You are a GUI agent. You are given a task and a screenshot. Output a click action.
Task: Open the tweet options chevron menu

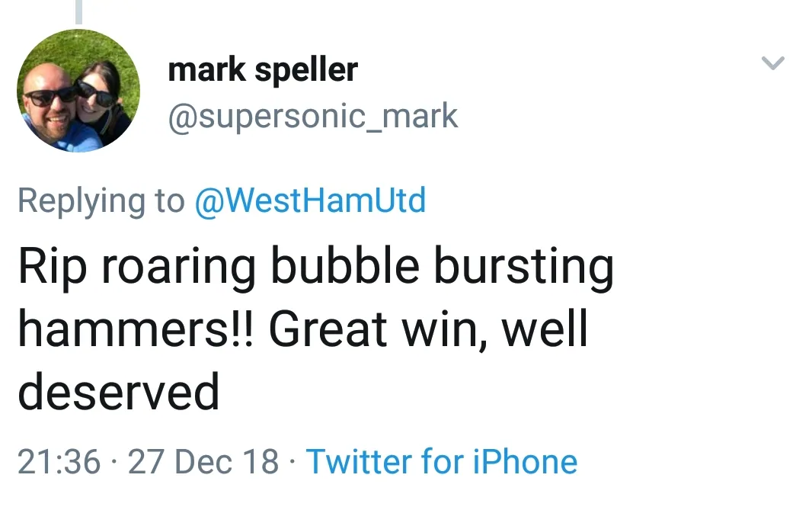(x=772, y=63)
